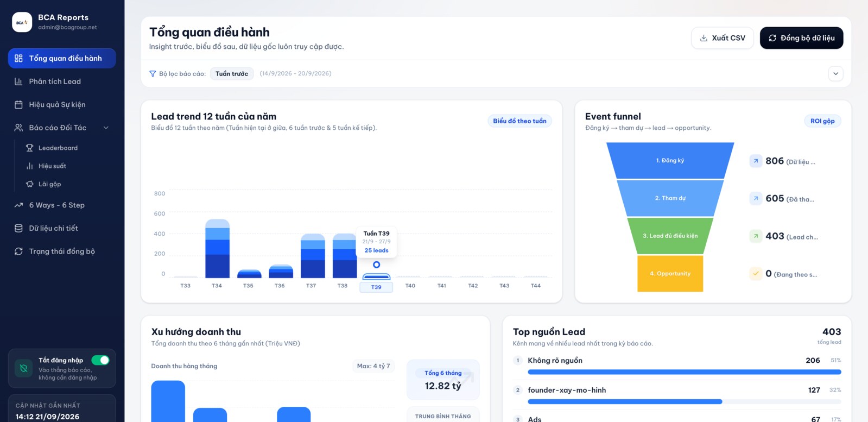Click the Trạng thái đồng bộ refresh icon
This screenshot has height=422, width=868.
(x=18, y=251)
